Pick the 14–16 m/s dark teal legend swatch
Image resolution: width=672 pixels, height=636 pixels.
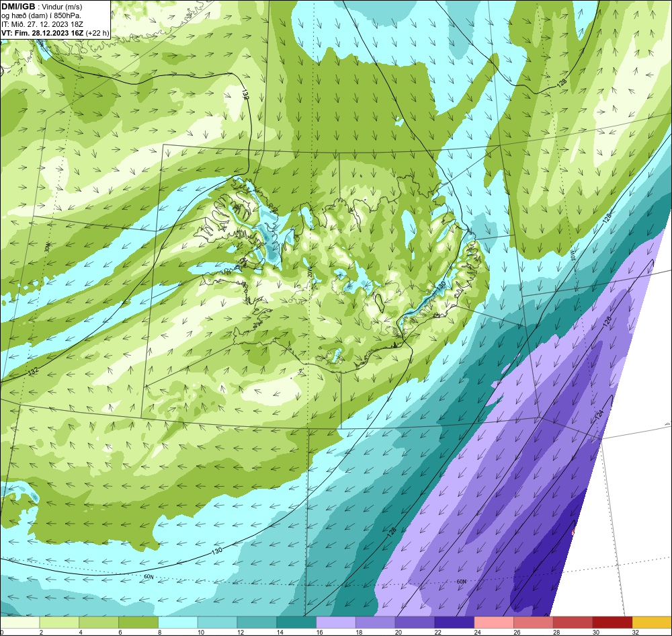pyautogui.click(x=296, y=623)
